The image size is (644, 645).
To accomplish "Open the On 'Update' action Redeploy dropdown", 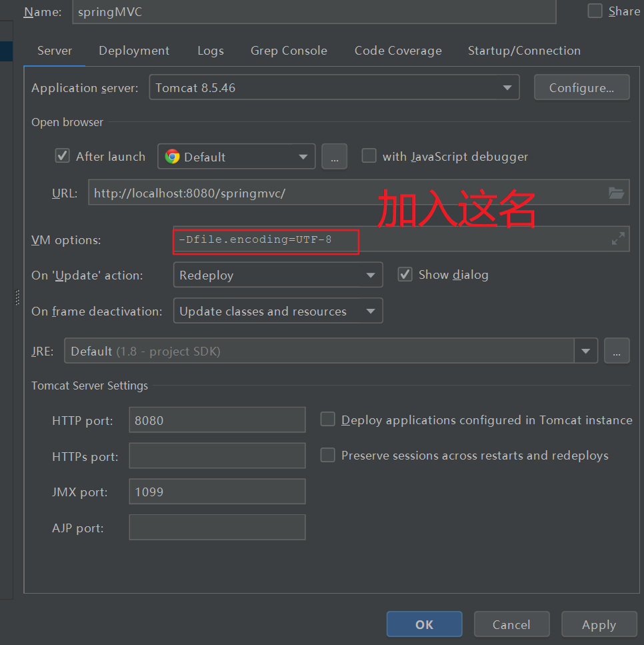I will coord(278,275).
